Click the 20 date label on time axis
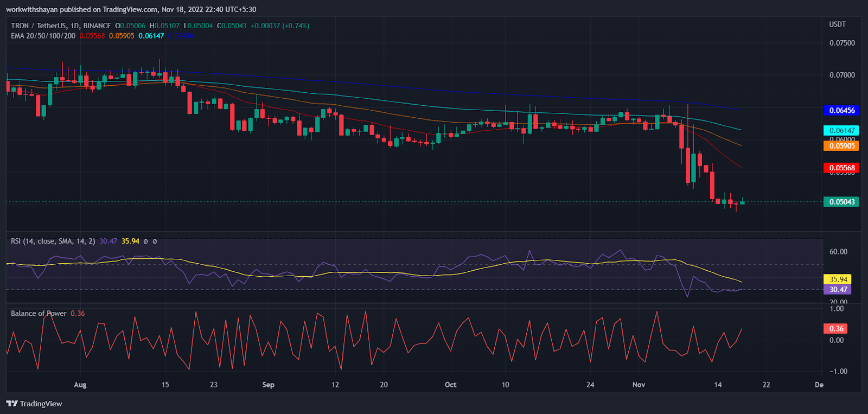 click(x=384, y=385)
